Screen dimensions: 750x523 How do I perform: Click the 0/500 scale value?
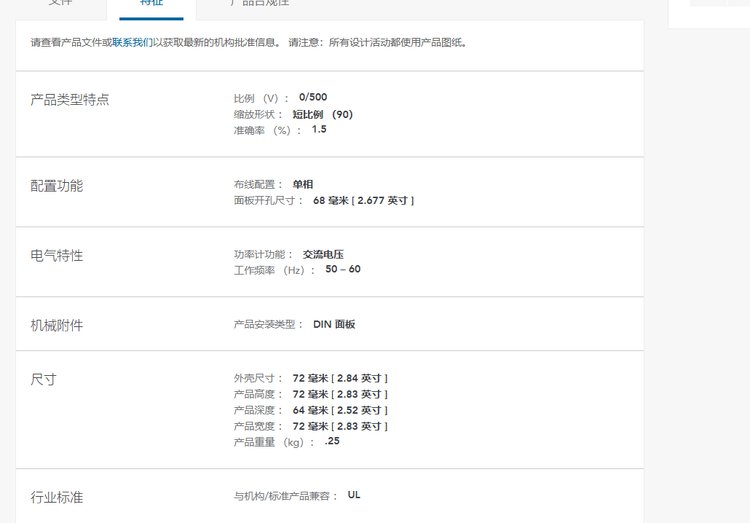click(x=312, y=97)
